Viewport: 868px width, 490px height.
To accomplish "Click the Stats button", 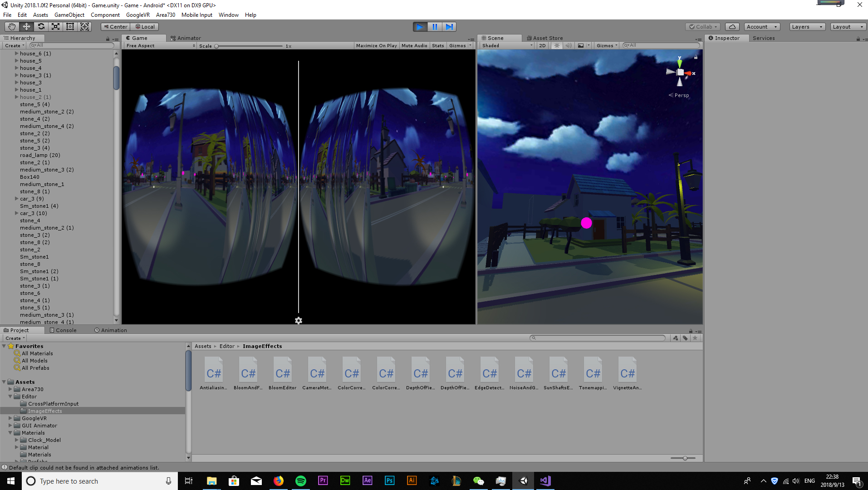I will point(438,46).
